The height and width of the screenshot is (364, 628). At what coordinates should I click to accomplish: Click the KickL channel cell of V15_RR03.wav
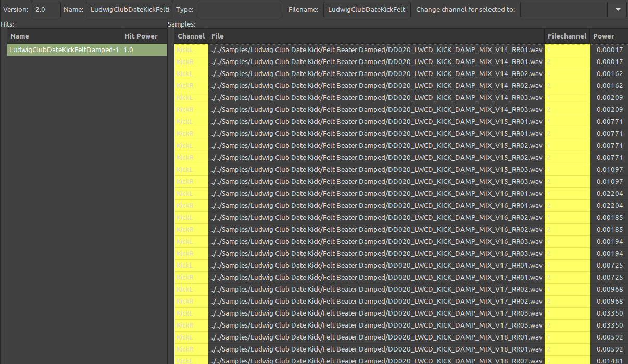click(191, 170)
